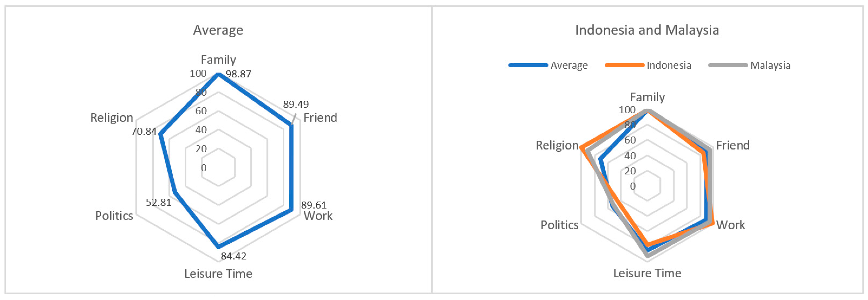Click Work label in Indonesia and Malaysia chart

click(730, 225)
